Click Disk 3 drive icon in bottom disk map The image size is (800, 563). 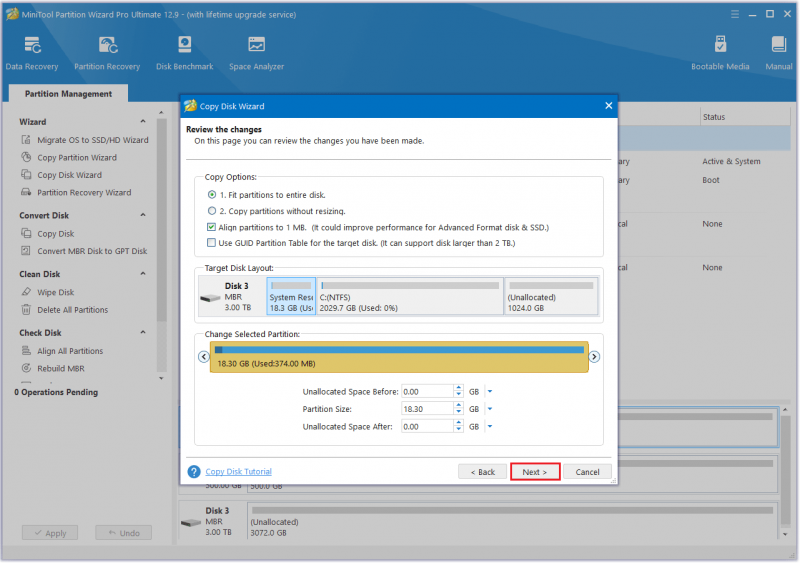pyautogui.click(x=191, y=523)
